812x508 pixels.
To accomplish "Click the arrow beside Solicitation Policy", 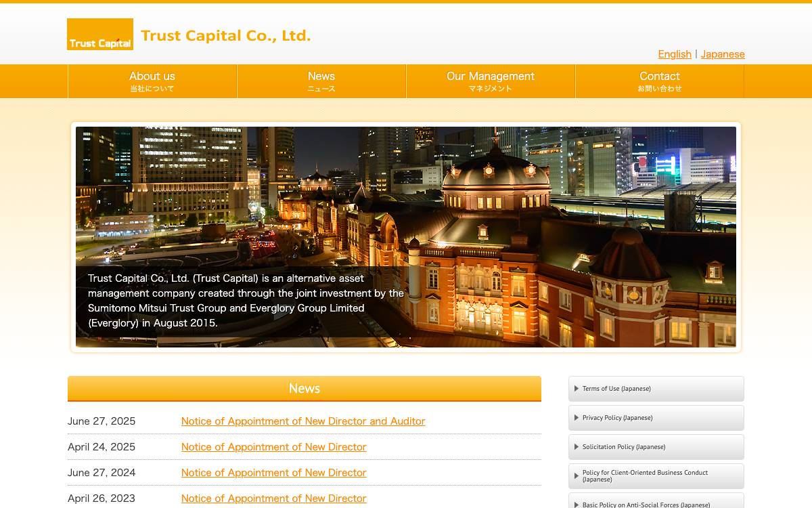I will [x=577, y=447].
